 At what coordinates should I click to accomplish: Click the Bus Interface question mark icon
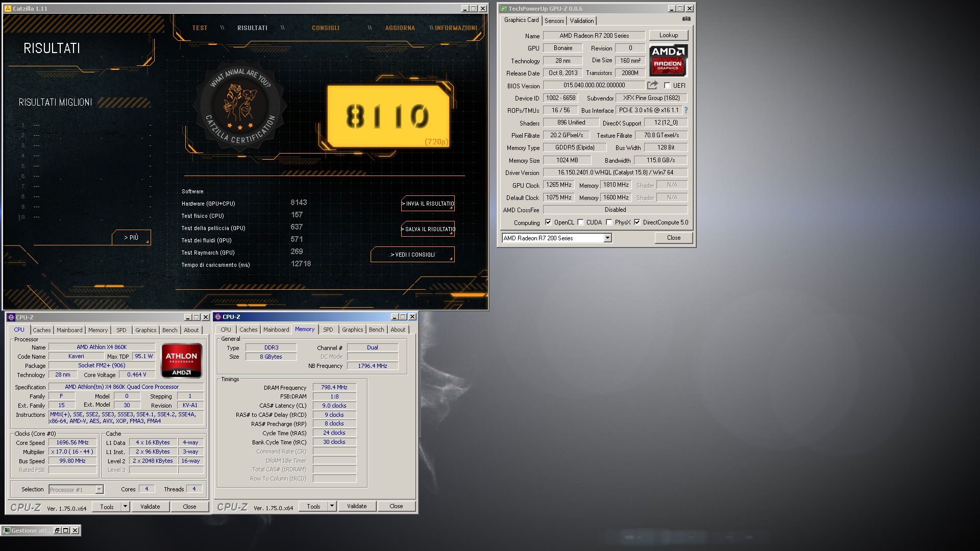click(x=685, y=110)
